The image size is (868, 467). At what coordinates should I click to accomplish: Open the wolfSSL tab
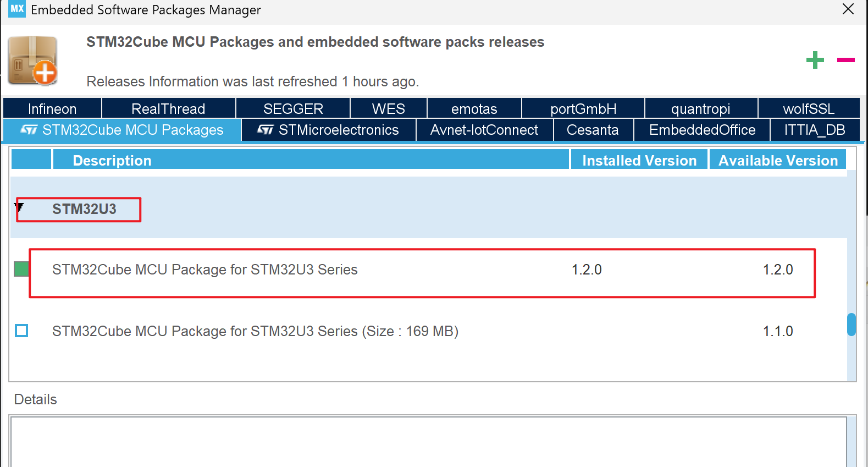pyautogui.click(x=809, y=109)
